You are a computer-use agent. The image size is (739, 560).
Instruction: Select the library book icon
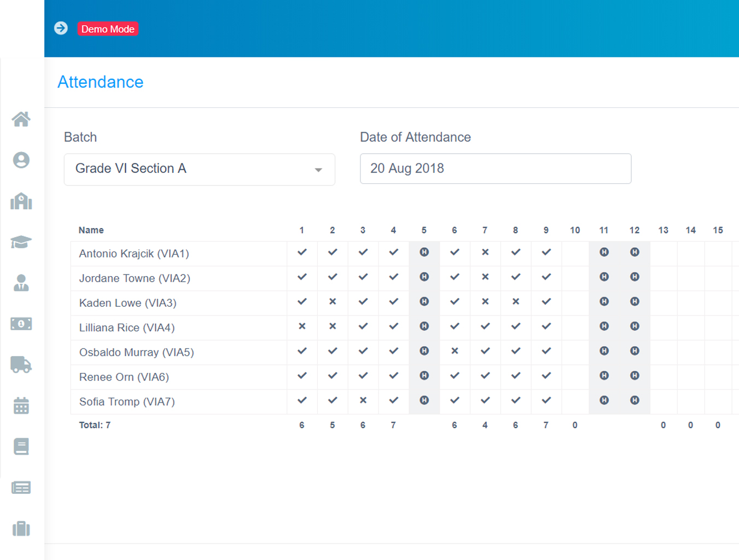point(21,446)
